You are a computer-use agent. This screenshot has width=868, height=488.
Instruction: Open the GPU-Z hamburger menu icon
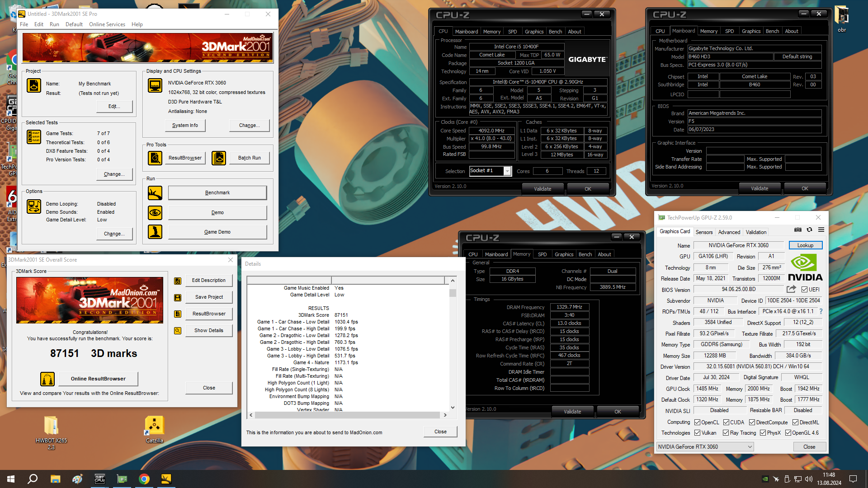click(821, 230)
